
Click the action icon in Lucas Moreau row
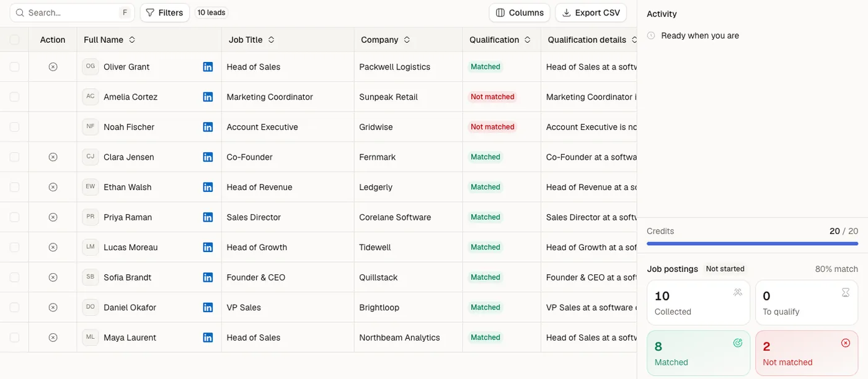pos(53,247)
